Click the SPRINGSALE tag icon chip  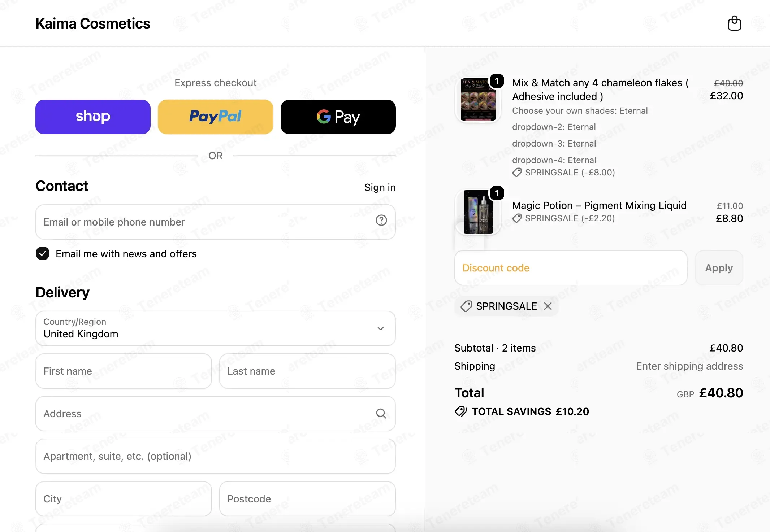(466, 306)
